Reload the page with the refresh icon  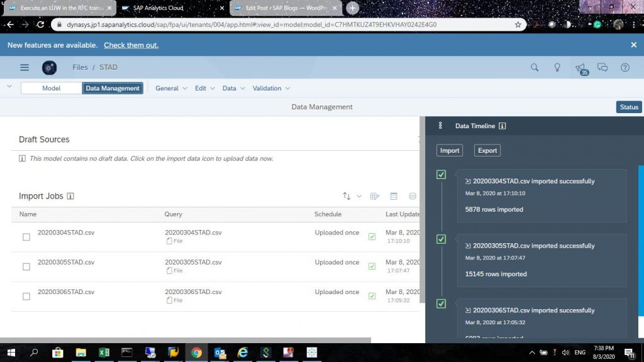[40, 25]
